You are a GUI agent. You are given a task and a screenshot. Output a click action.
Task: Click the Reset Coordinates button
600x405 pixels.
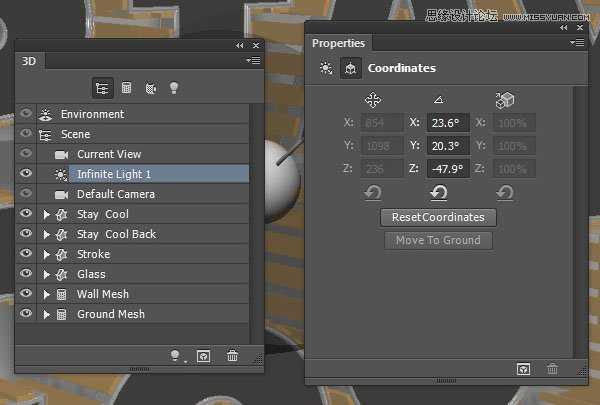438,217
